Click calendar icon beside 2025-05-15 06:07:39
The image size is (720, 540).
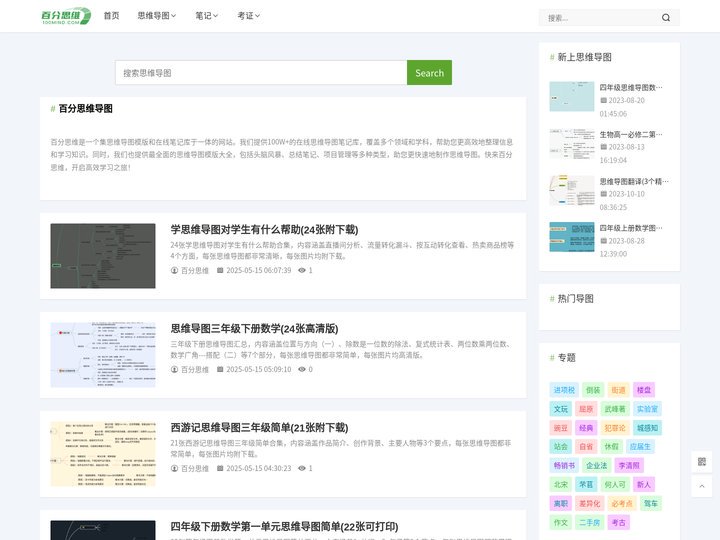[x=220, y=270]
